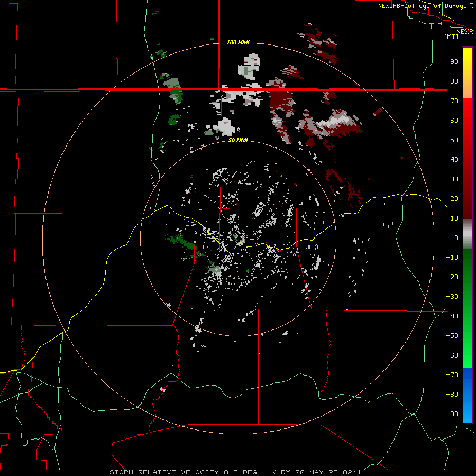The image size is (476, 476).
Task: Click the '100 NMI' range ring label
Action: 239,42
